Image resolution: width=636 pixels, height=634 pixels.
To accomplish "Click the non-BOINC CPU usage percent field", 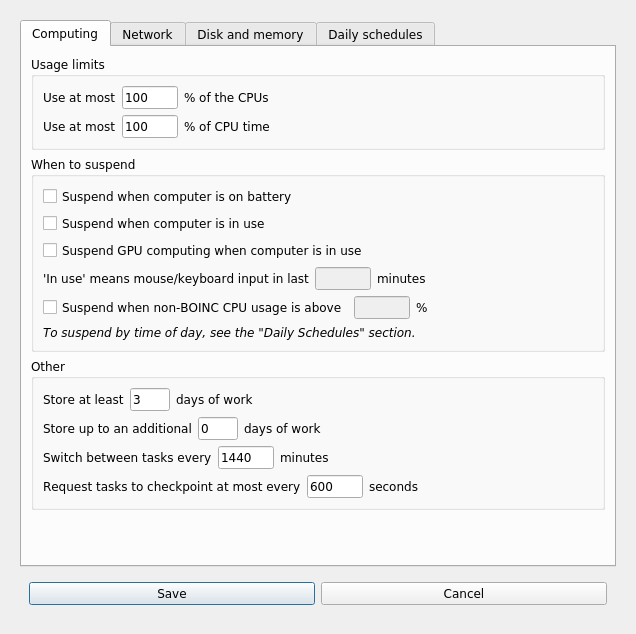I will click(x=381, y=308).
